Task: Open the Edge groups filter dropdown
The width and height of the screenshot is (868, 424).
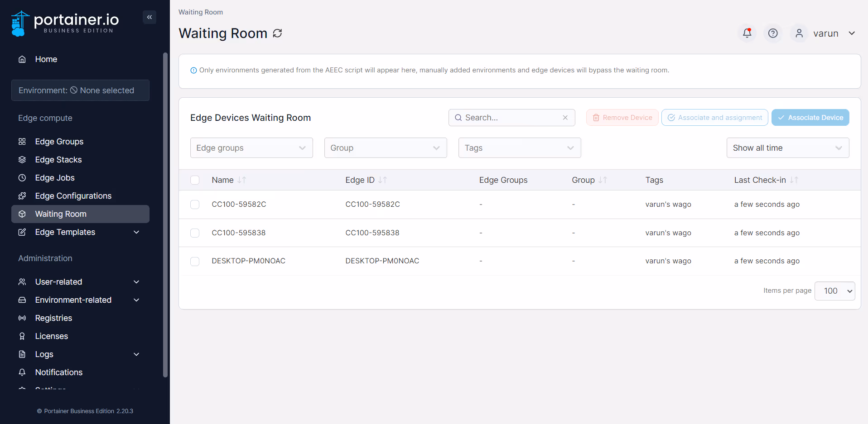Action: tap(251, 148)
